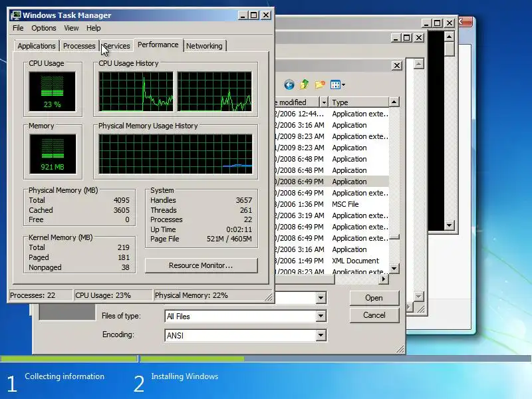Viewport: 532px width, 399px height.
Task: Click console window scroll up arrow
Action: [x=450, y=37]
